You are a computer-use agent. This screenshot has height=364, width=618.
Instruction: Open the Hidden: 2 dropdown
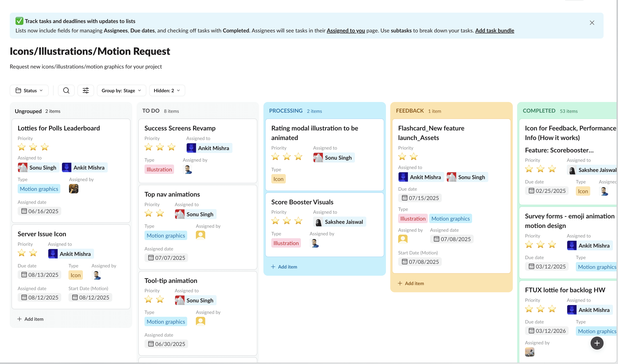pyautogui.click(x=167, y=90)
